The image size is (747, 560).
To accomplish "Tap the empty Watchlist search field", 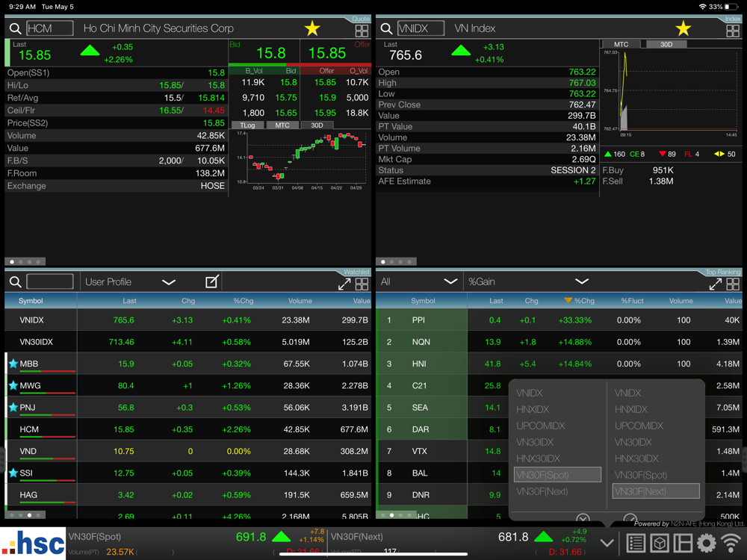I will click(x=49, y=282).
